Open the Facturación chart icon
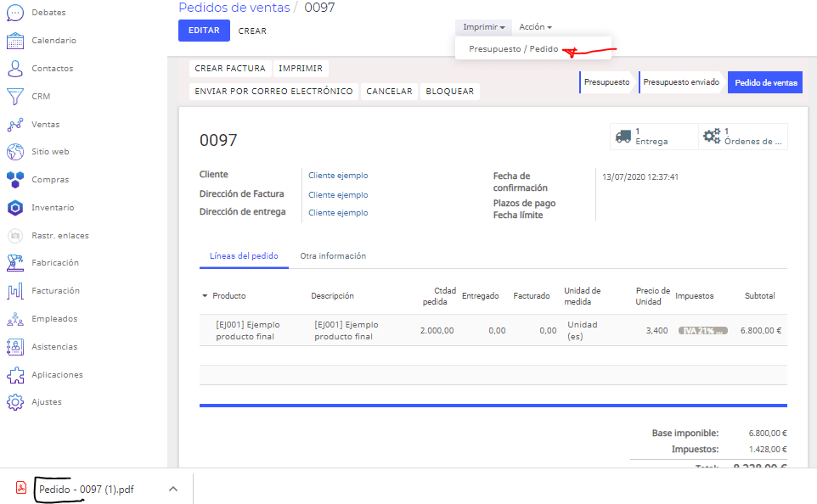817x504 pixels. tap(15, 291)
